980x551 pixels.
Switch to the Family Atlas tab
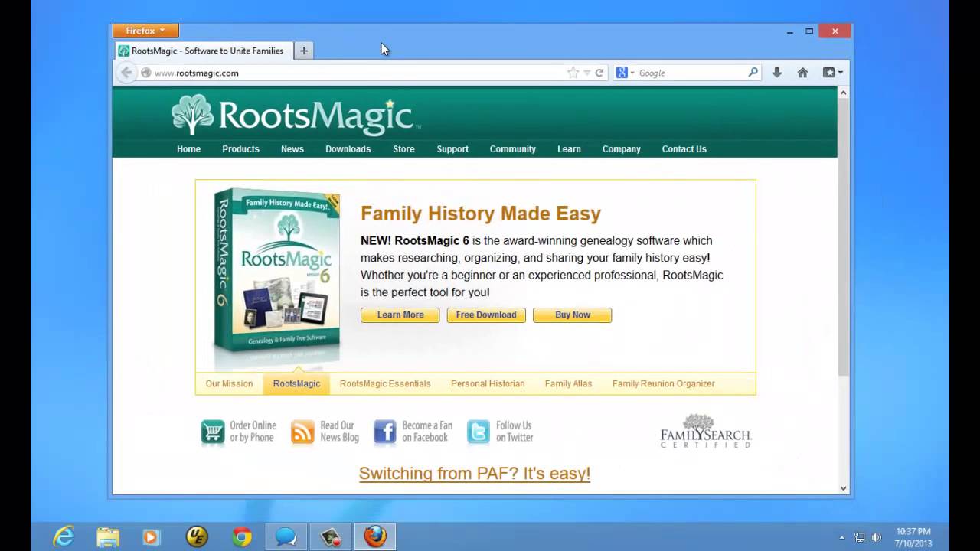568,383
